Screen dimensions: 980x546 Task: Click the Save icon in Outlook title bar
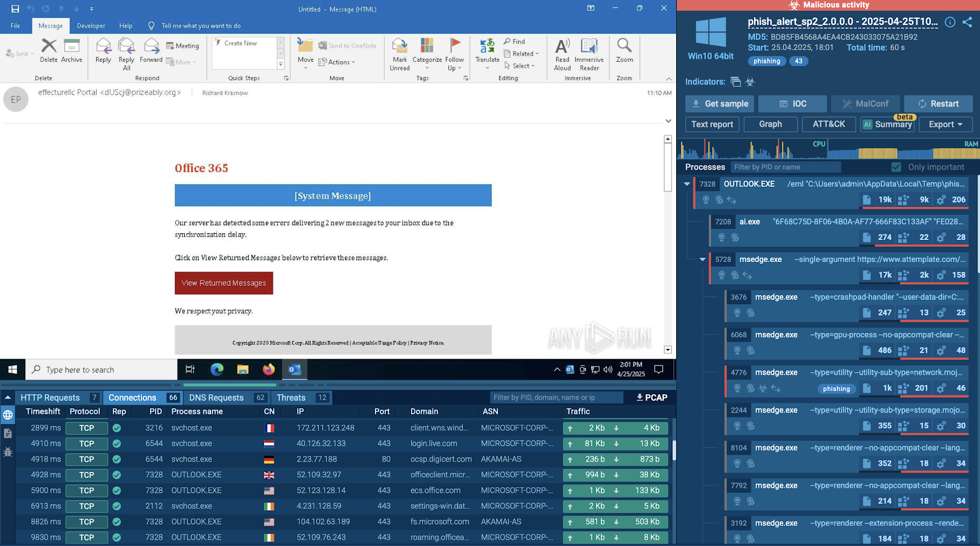(x=15, y=9)
